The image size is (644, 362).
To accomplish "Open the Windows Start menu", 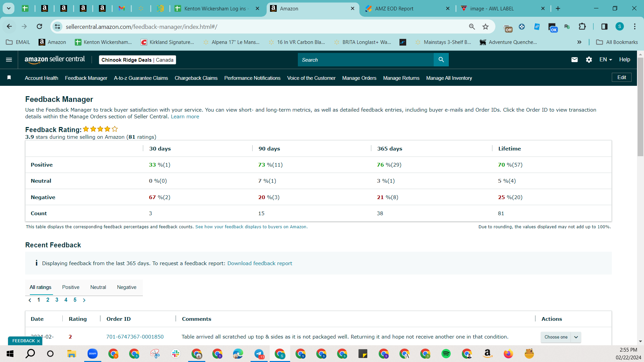I will [10, 354].
